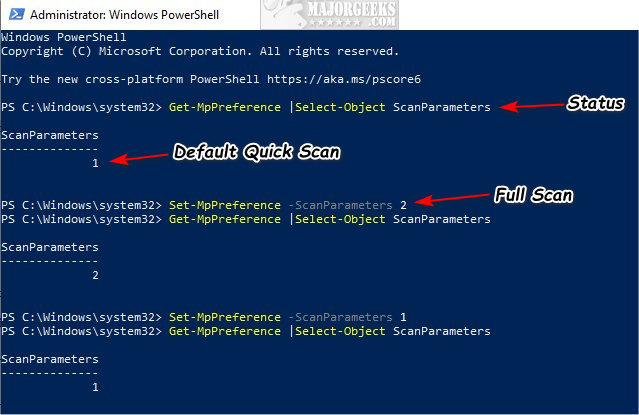Click the Copyright Microsoft Corporation line

200,51
